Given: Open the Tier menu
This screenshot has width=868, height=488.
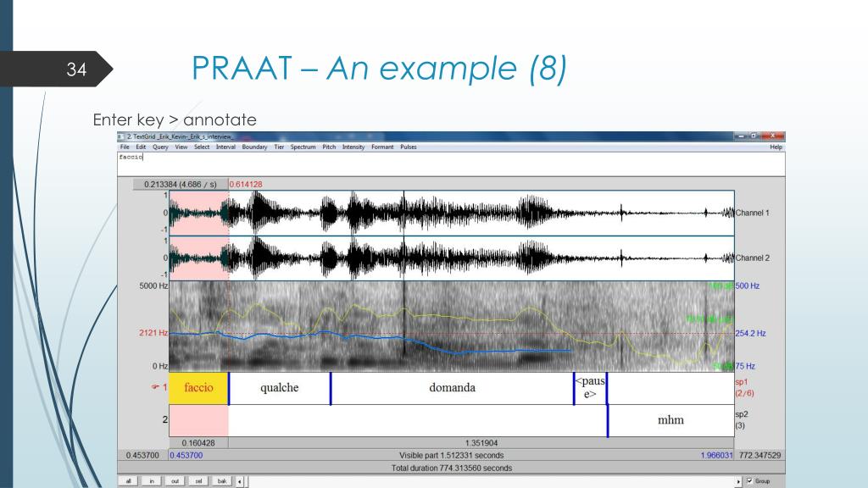Looking at the screenshot, I should click(x=279, y=147).
